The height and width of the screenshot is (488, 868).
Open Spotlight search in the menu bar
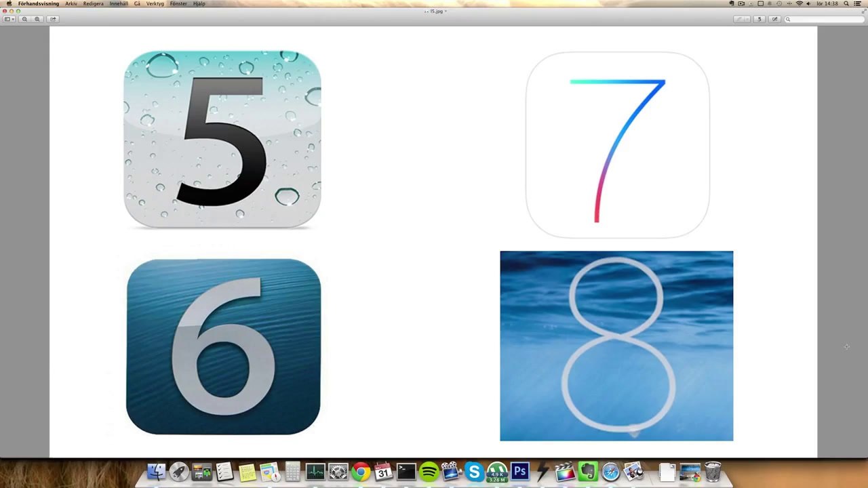tap(846, 3)
